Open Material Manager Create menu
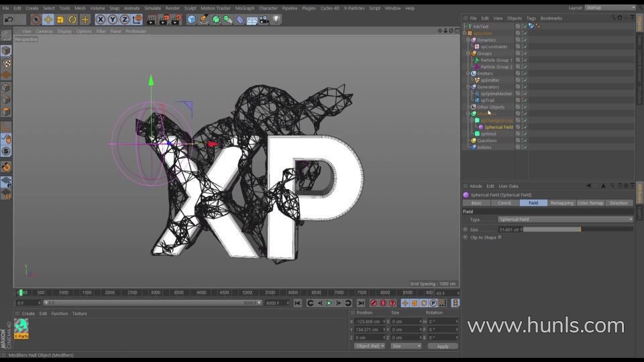Image resolution: width=644 pixels, height=362 pixels. coord(28,314)
